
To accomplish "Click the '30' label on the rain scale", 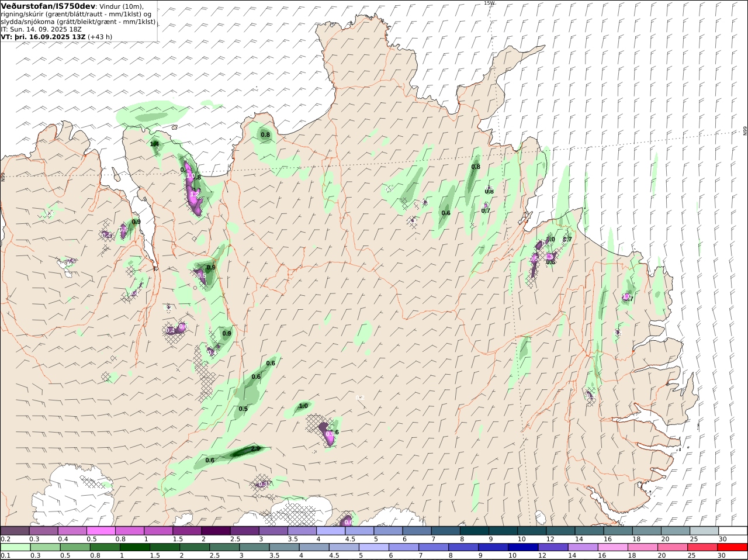I will 722,555.
